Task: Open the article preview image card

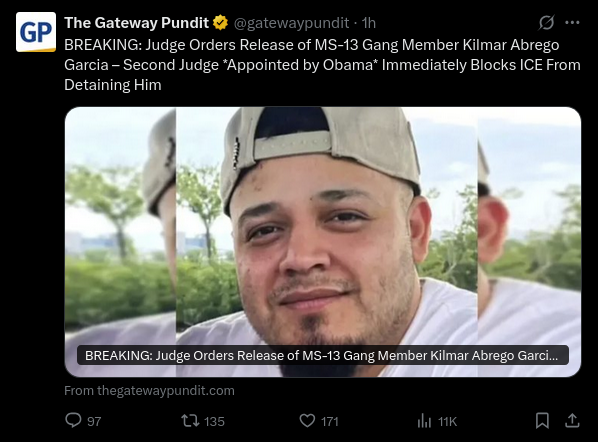Action: (323, 242)
